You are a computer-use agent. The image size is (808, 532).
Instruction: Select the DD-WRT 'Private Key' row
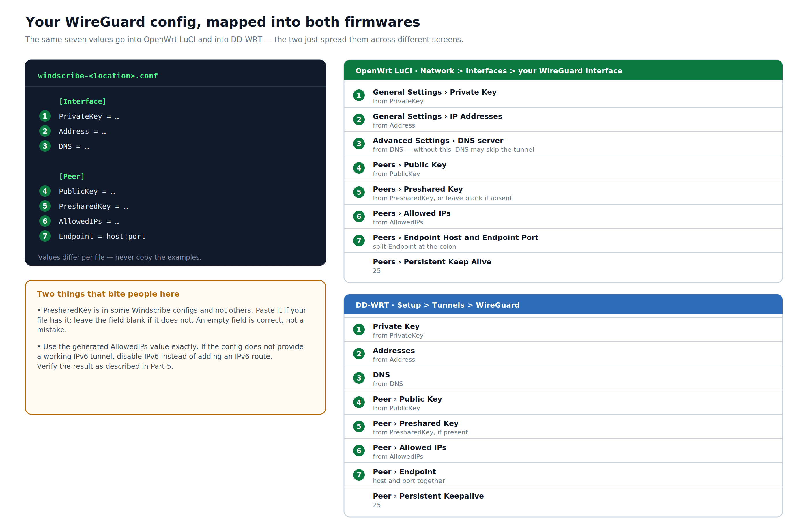click(563, 330)
